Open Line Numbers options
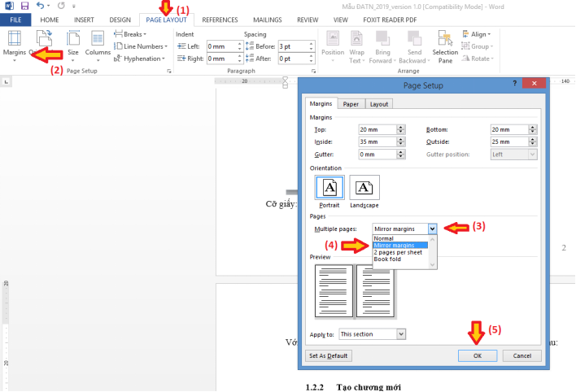Image resolution: width=576 pixels, height=392 pixels. tap(141, 46)
